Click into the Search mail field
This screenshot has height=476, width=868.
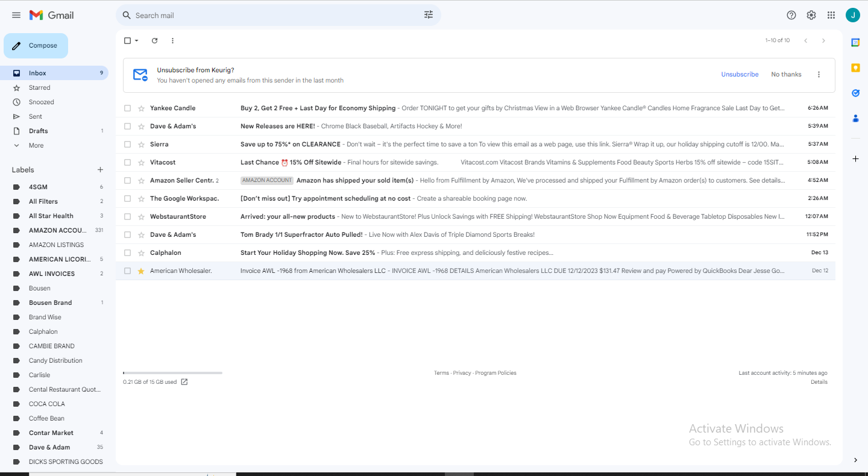click(x=277, y=15)
